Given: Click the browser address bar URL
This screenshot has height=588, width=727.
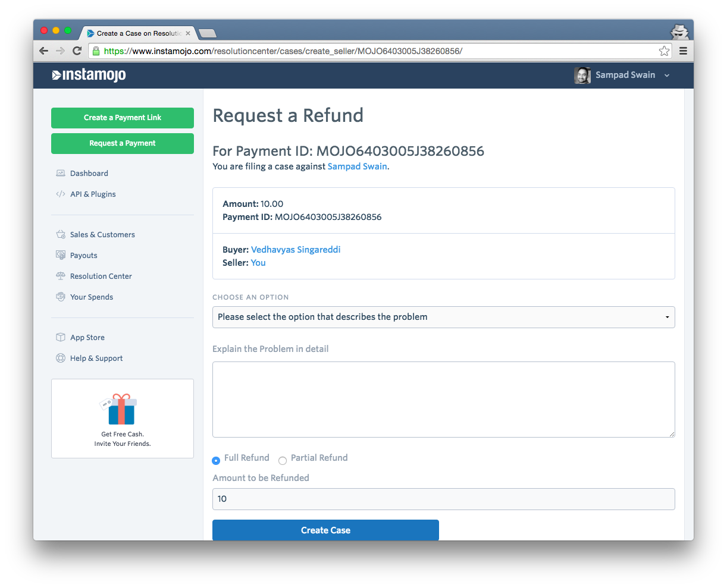Looking at the screenshot, I should coord(283,51).
